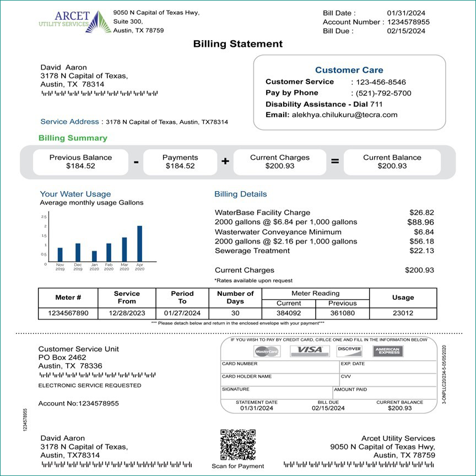Click the Apr 2020 usage bar
Image resolution: width=476 pixels, height=476 pixels.
(x=139, y=244)
